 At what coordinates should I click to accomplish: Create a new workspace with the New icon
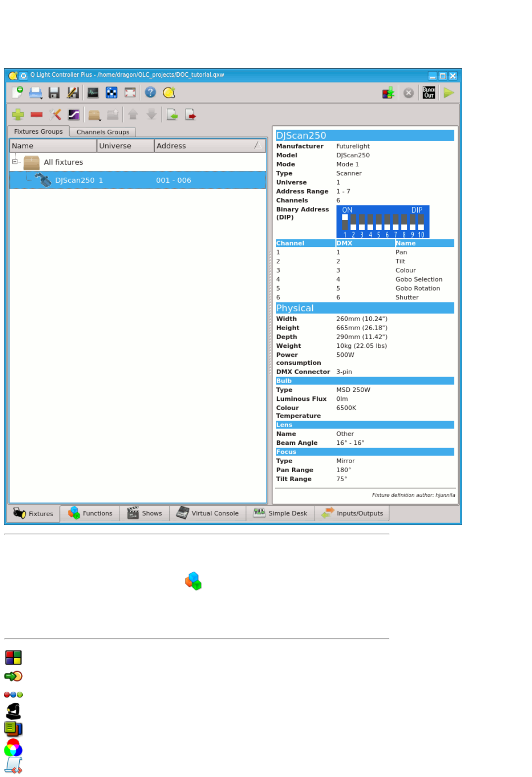click(18, 93)
